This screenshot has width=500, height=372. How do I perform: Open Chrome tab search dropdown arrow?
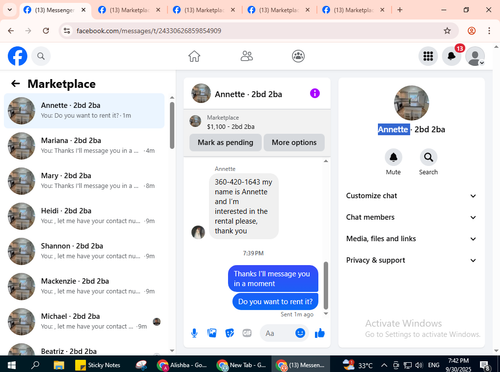[10, 10]
